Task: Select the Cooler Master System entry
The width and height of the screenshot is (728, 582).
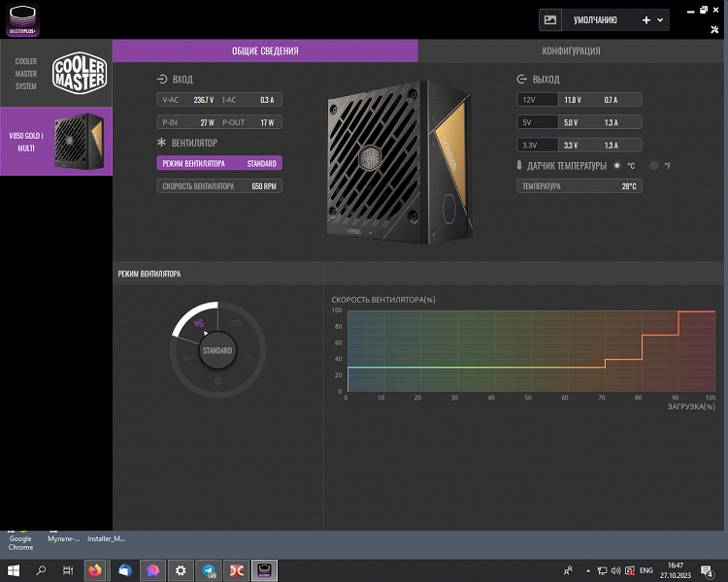Action: click(x=56, y=74)
